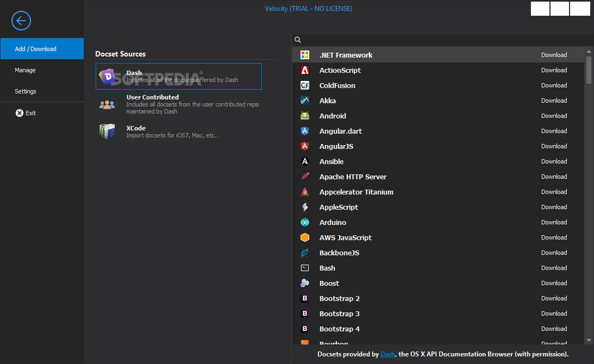This screenshot has width=594, height=364.
Task: Click the search magnifier icon
Action: (298, 40)
